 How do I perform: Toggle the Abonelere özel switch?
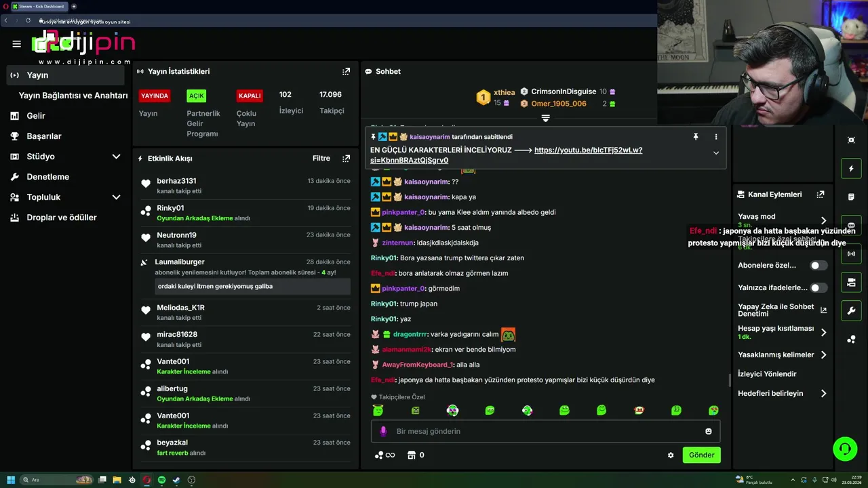click(818, 266)
